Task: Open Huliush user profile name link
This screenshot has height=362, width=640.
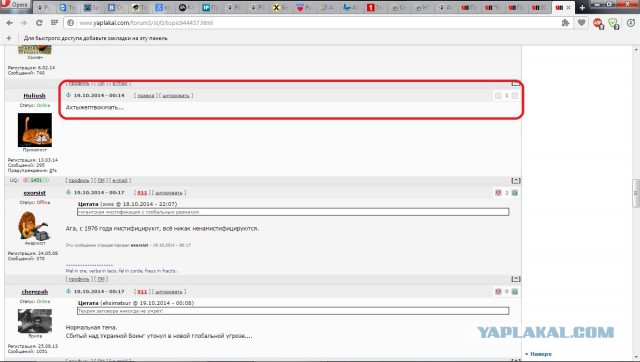Action: (34, 95)
